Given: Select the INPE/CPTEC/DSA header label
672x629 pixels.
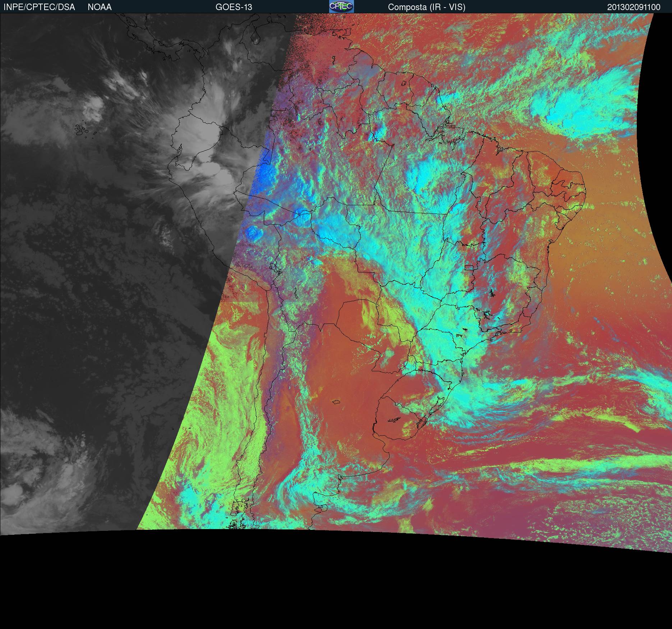Looking at the screenshot, I should pyautogui.click(x=39, y=7).
